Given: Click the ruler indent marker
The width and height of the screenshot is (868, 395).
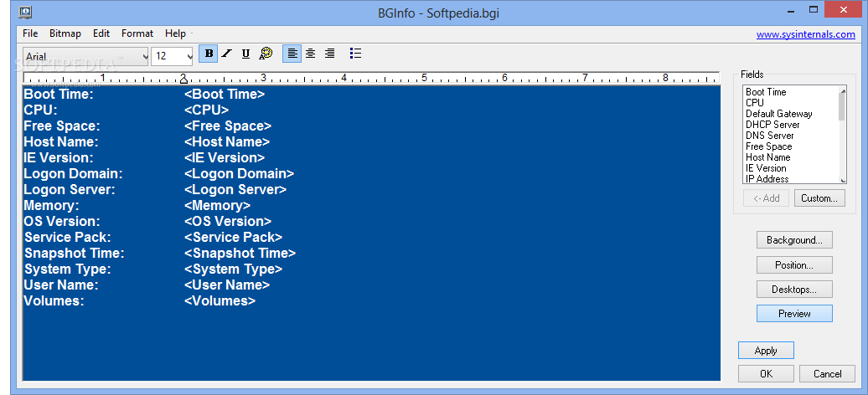Looking at the screenshot, I should [x=183, y=80].
